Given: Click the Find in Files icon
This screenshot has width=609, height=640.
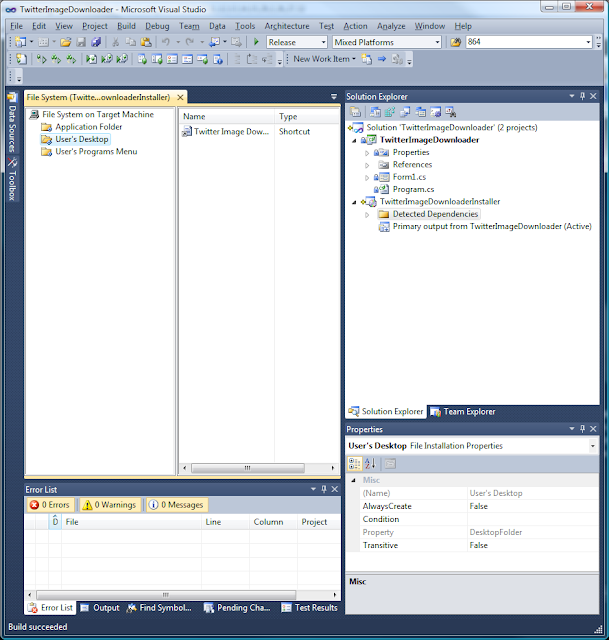Looking at the screenshot, I should (x=456, y=42).
